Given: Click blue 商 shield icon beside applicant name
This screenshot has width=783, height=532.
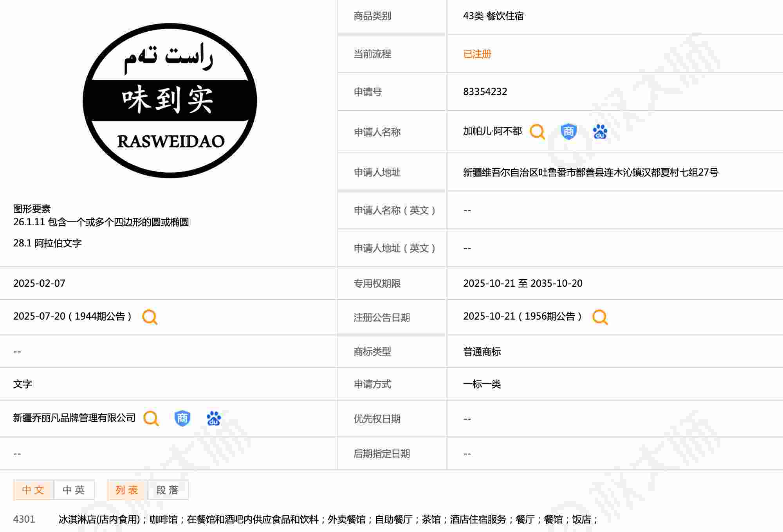Looking at the screenshot, I should coord(568,132).
